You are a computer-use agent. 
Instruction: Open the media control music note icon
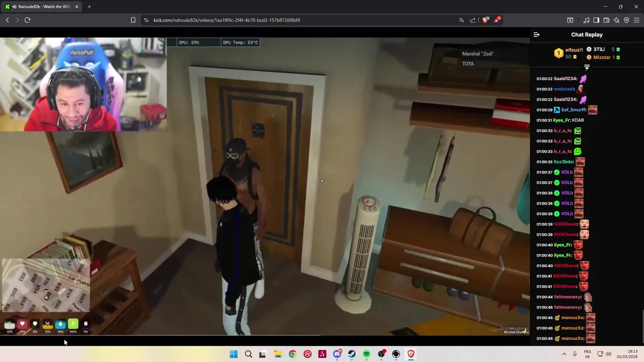click(x=586, y=20)
